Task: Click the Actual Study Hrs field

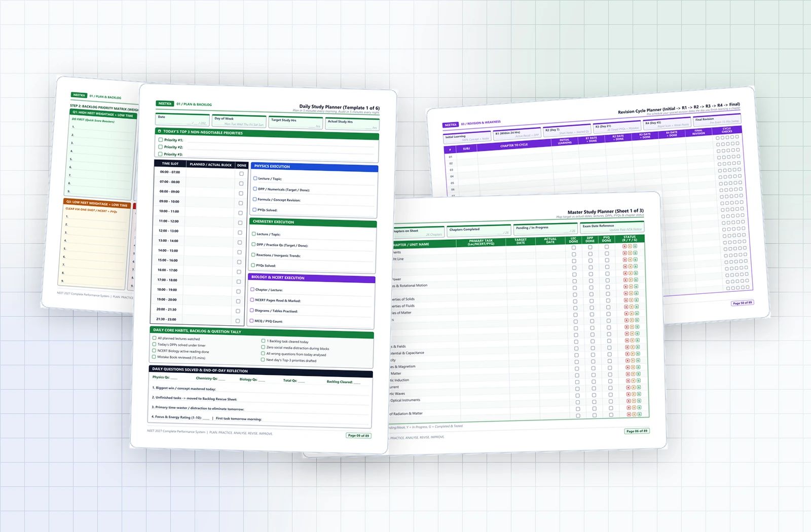Action: [x=352, y=124]
